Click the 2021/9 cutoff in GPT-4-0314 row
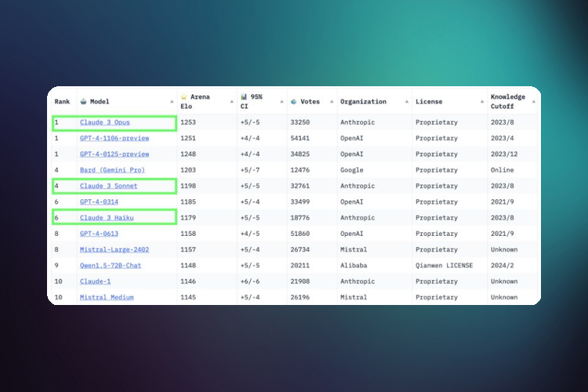This screenshot has height=392, width=588. point(503,201)
